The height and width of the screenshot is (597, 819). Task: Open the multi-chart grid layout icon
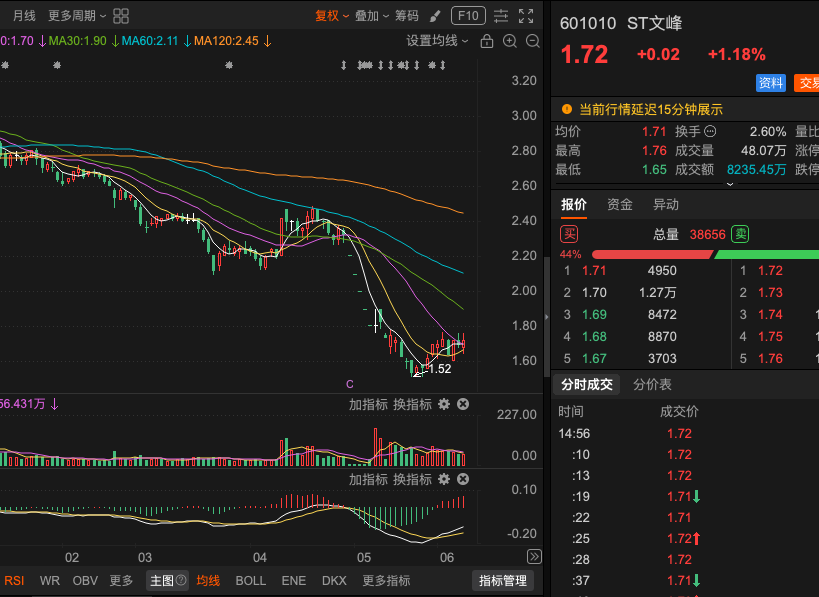click(x=121, y=16)
